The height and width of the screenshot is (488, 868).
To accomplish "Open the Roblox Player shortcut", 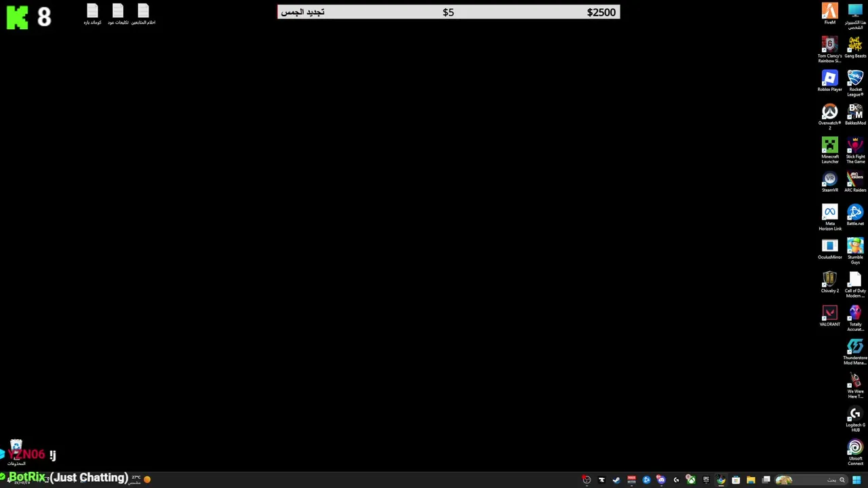I will click(x=829, y=81).
